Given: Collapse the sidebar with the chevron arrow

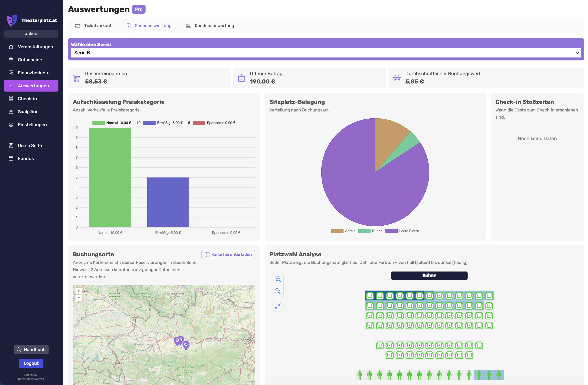Looking at the screenshot, I should coord(56,9).
